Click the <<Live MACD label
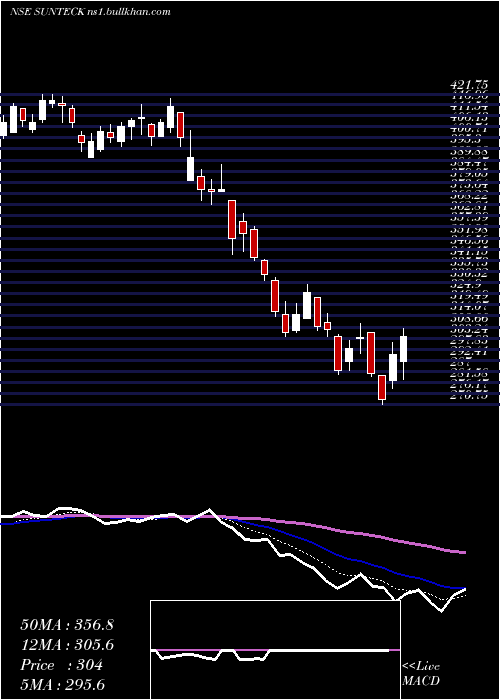The image size is (500, 700). (x=421, y=674)
